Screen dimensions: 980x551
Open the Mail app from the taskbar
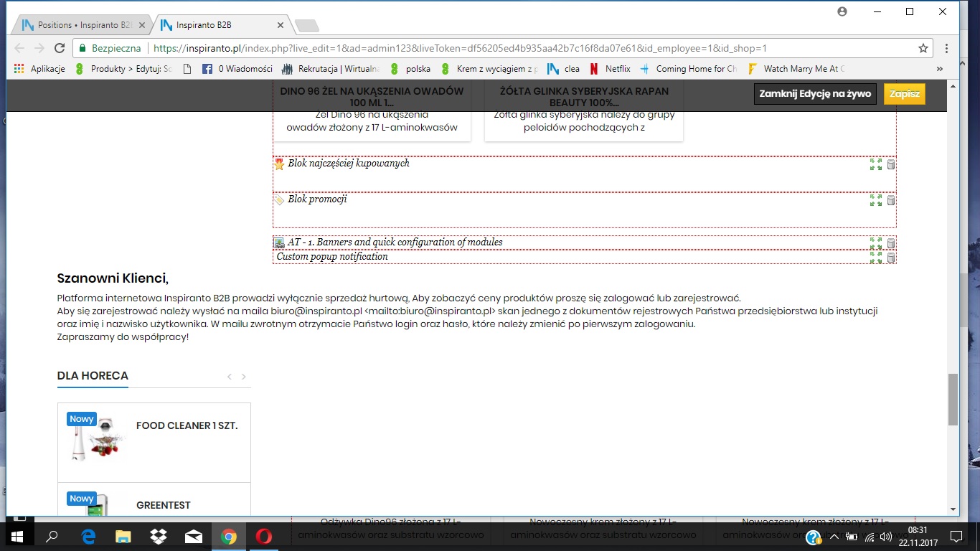tap(194, 536)
